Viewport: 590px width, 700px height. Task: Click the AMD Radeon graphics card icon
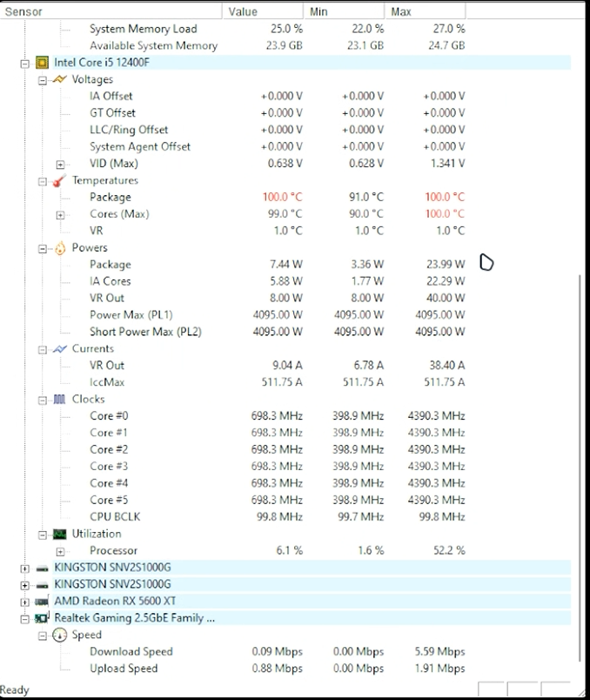point(42,602)
